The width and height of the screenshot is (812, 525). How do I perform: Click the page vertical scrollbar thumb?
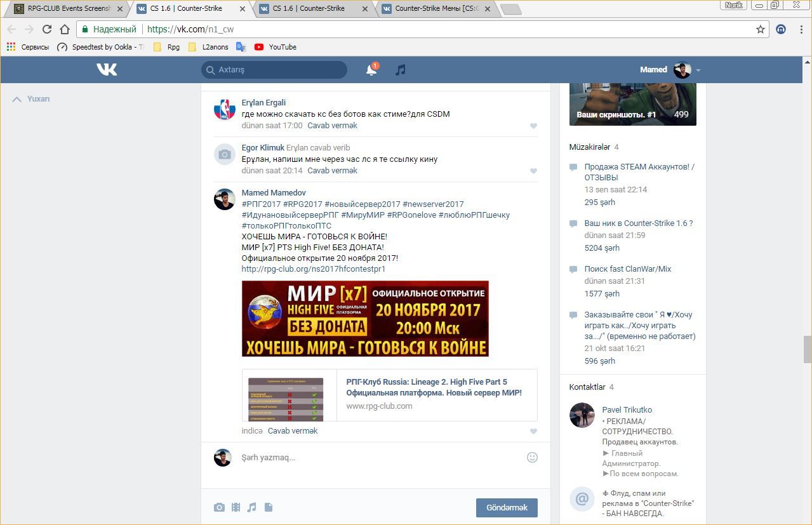point(807,349)
